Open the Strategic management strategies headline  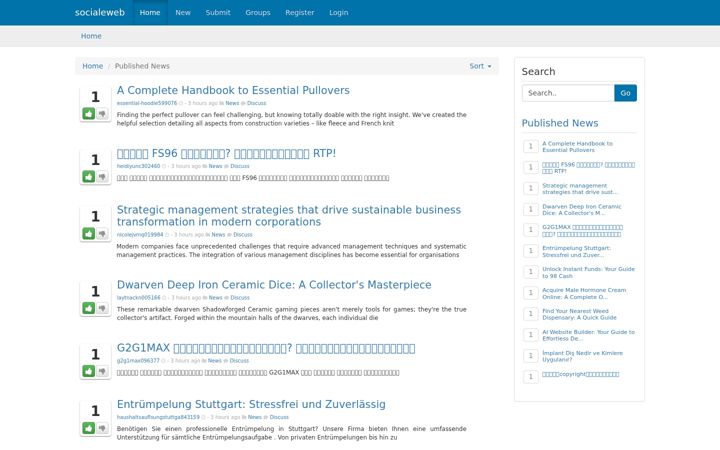click(x=289, y=216)
